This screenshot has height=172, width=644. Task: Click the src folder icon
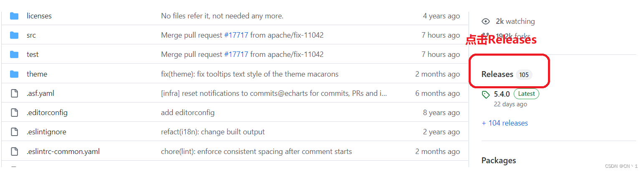[x=14, y=35]
